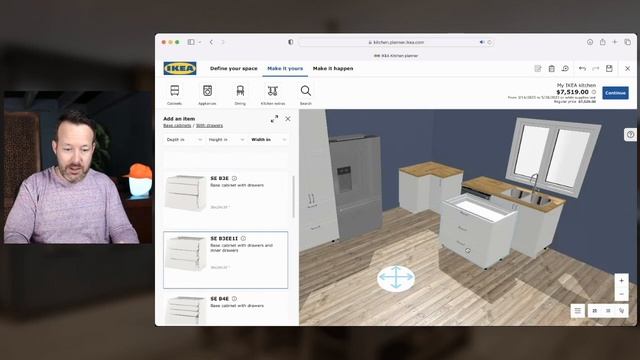This screenshot has width=640, height=360.
Task: Click the IKEA logo
Action: (x=180, y=69)
